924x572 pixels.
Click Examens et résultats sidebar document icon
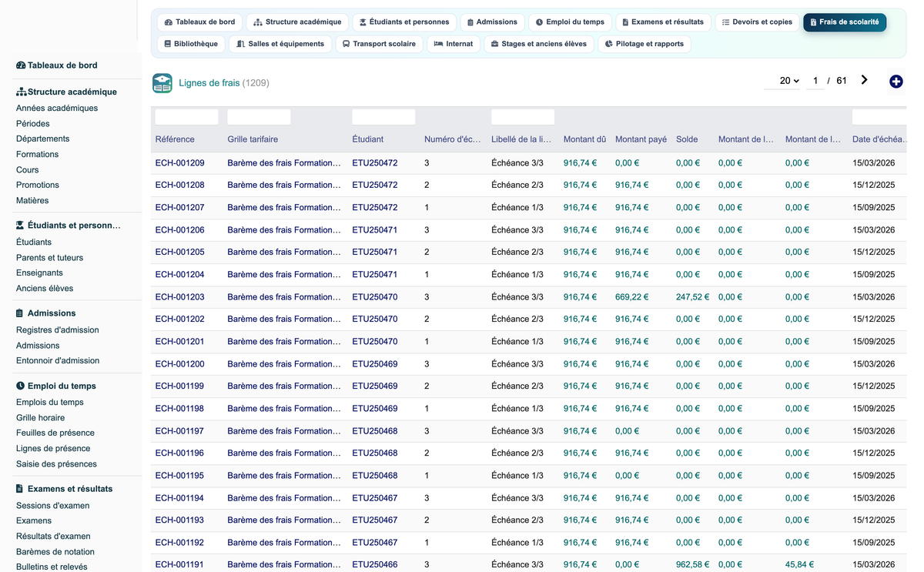click(20, 489)
